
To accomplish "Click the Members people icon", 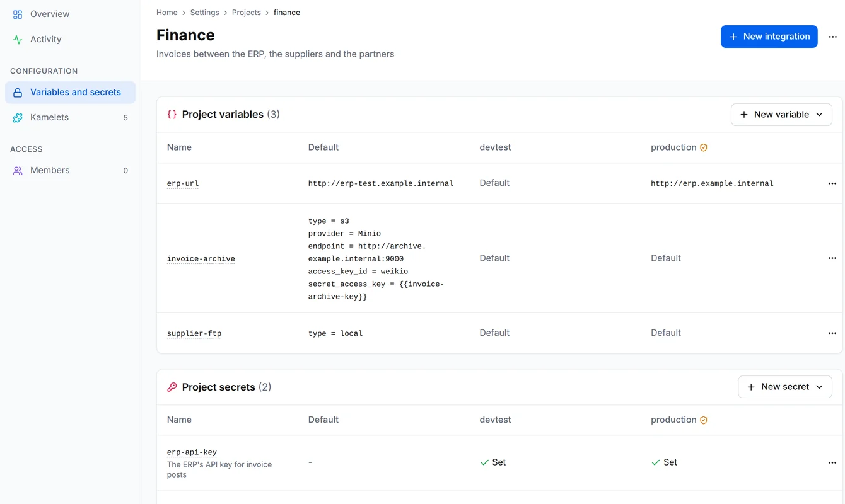I will tap(18, 170).
